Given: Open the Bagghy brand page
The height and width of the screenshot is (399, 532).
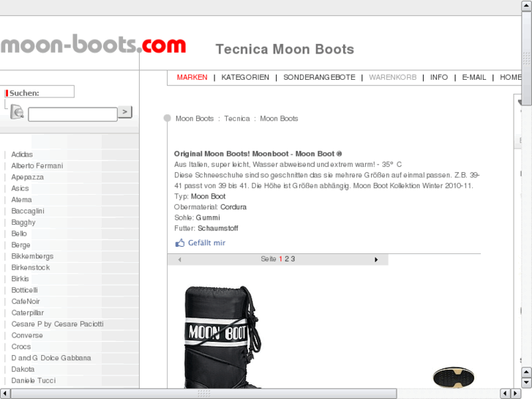Looking at the screenshot, I should coord(23,223).
